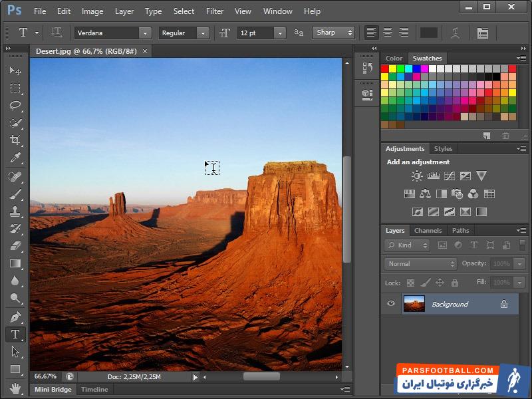Click the text color swatch

pos(429,33)
